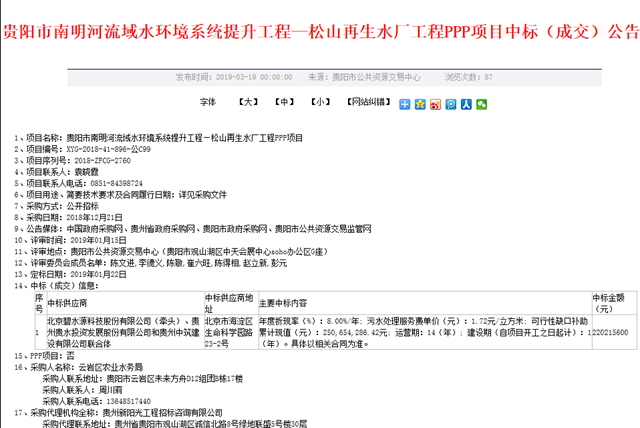Set font size to 【大】
640x428 pixels.
coord(247,102)
